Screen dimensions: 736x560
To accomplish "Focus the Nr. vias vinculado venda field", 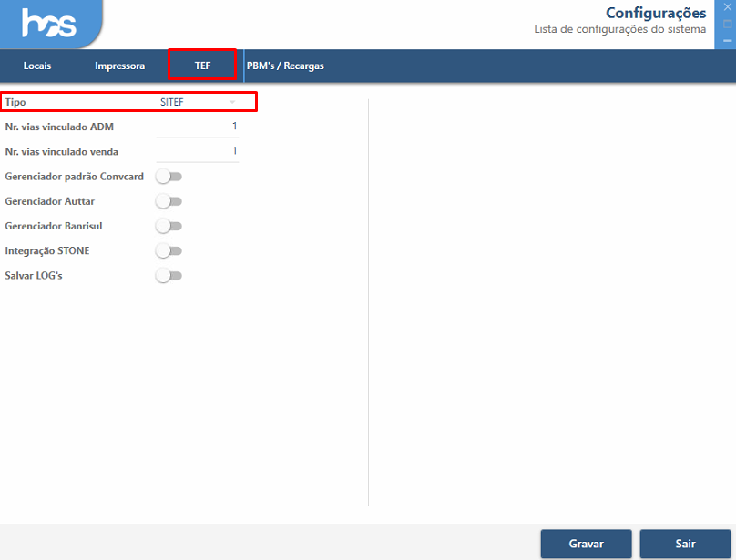I will coord(197,151).
